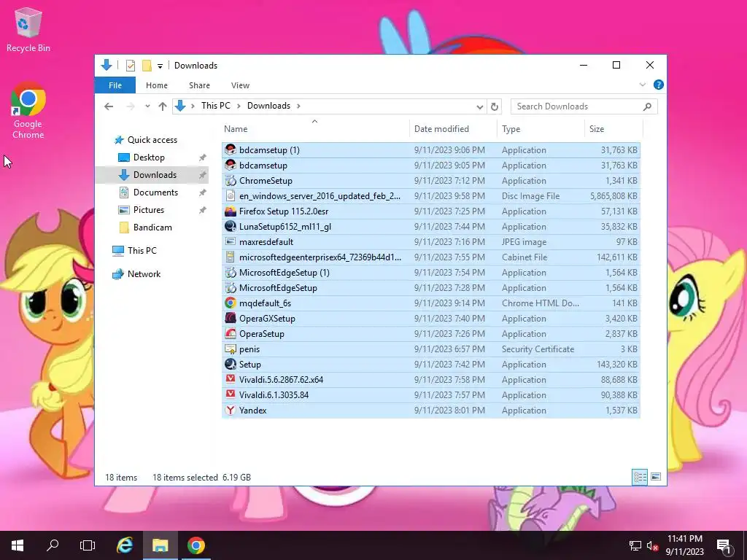Open the File ribbon tab
This screenshot has width=747, height=560.
point(115,85)
